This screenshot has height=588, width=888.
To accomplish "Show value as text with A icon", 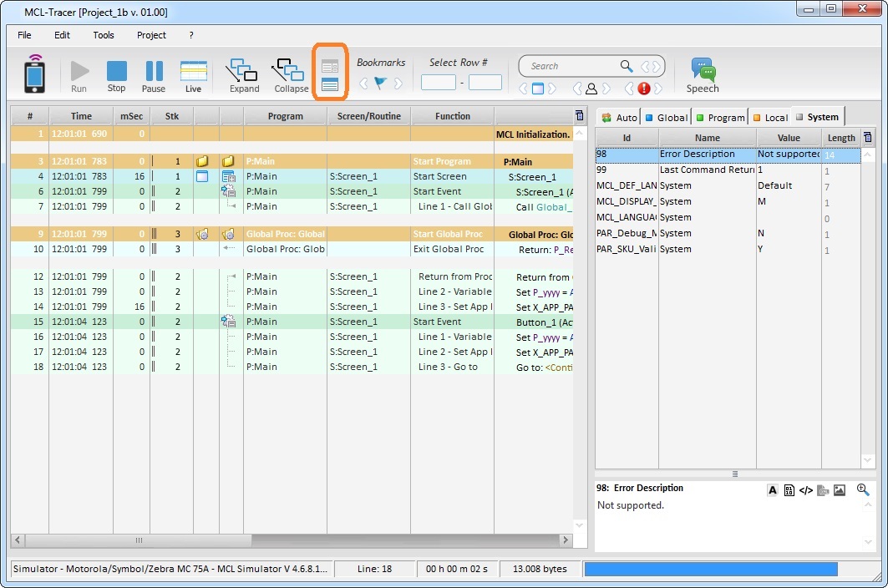I will [x=773, y=490].
